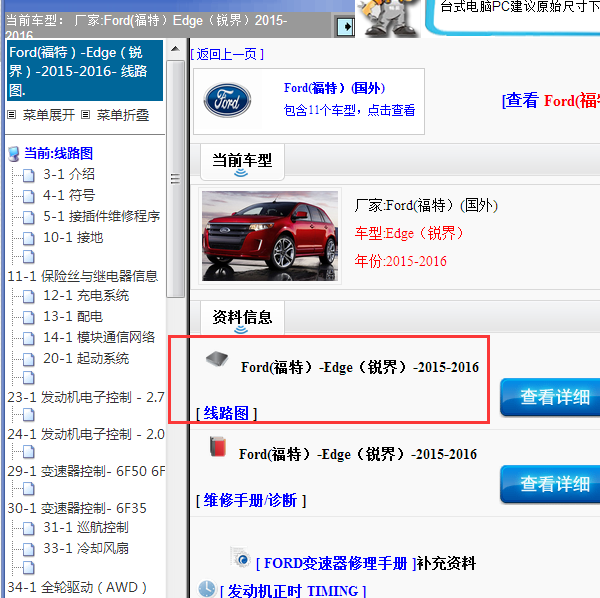The image size is (600, 598).
Task: Click the page icon for 10-1 接地
Action: click(29, 238)
